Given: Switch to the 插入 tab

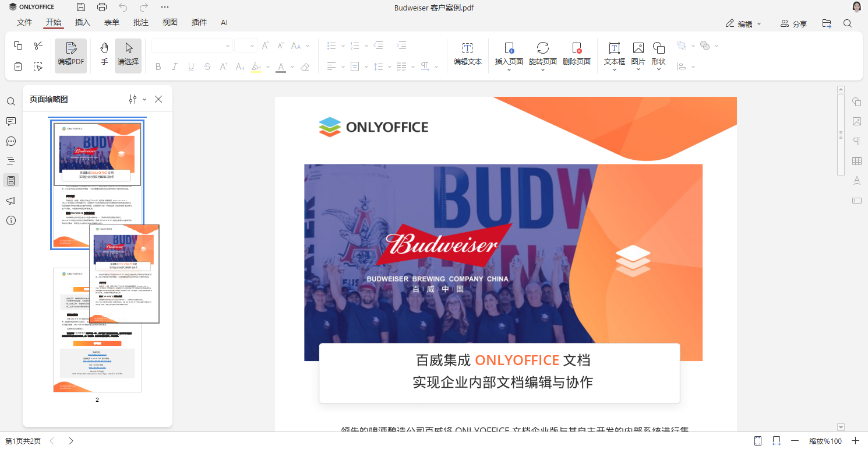Looking at the screenshot, I should [x=83, y=23].
